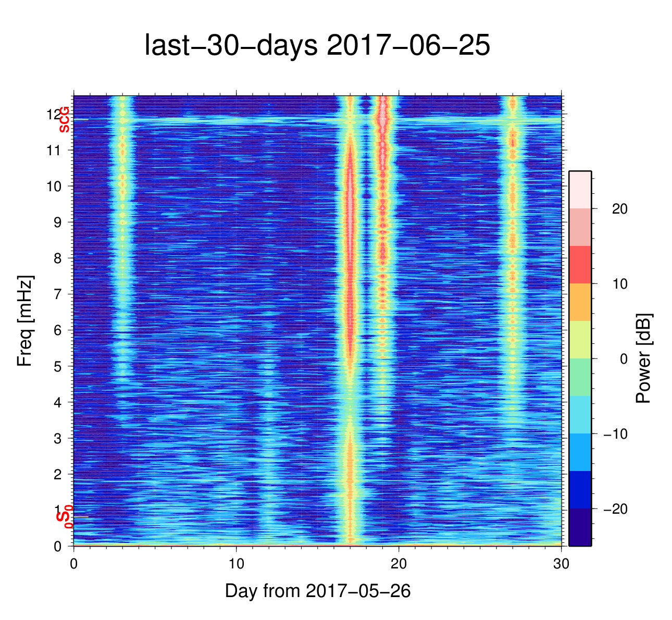Select the palest pink top colorbar segment
Image resolution: width=672 pixels, height=620 pixels.
coord(580,190)
